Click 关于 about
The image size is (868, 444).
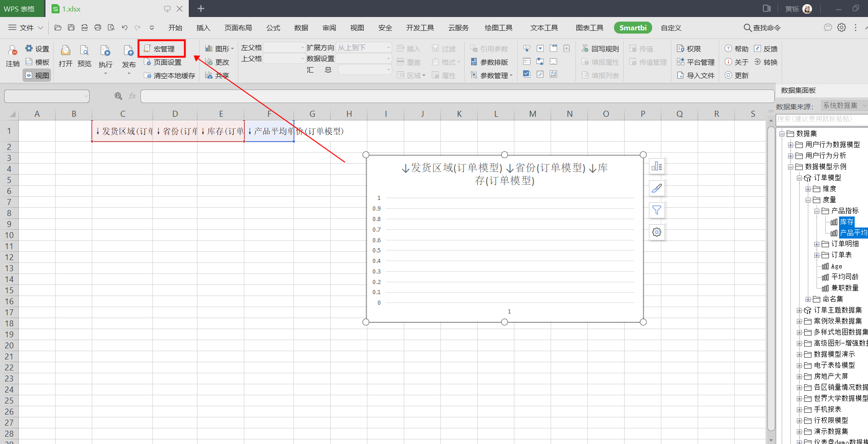[737, 62]
